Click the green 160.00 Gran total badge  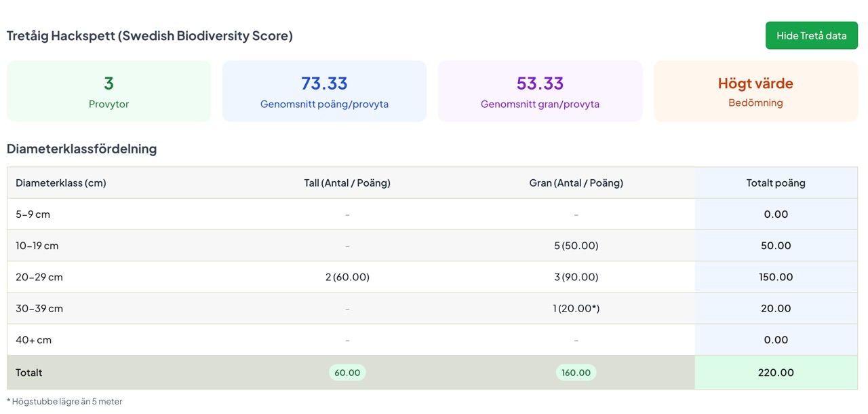click(576, 373)
